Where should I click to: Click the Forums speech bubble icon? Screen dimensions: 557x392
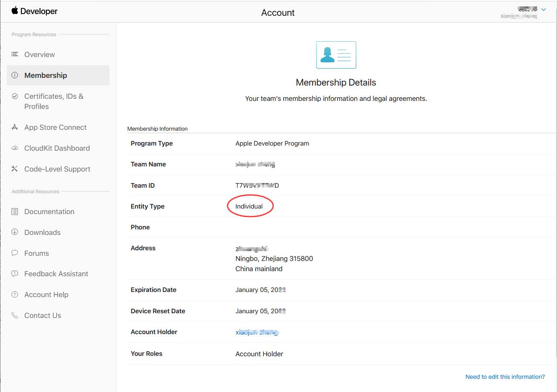point(15,253)
